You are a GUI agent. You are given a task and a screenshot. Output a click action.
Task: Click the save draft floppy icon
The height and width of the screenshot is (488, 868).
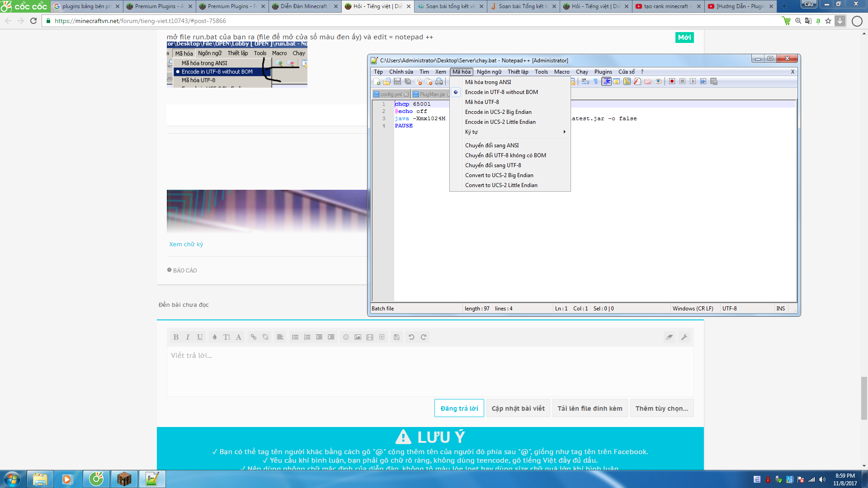[396, 337]
